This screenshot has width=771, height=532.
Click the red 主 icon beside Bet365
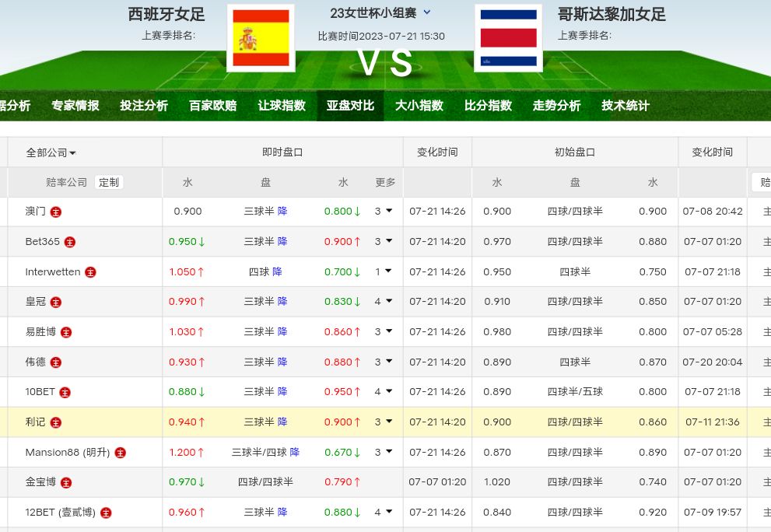tap(70, 242)
